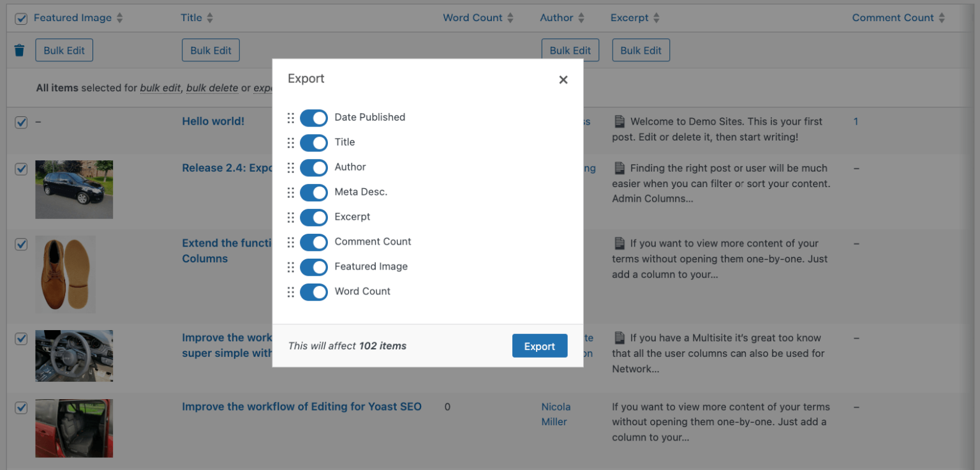980x470 pixels.
Task: Click the drag handle next to Word Count
Action: tap(290, 292)
